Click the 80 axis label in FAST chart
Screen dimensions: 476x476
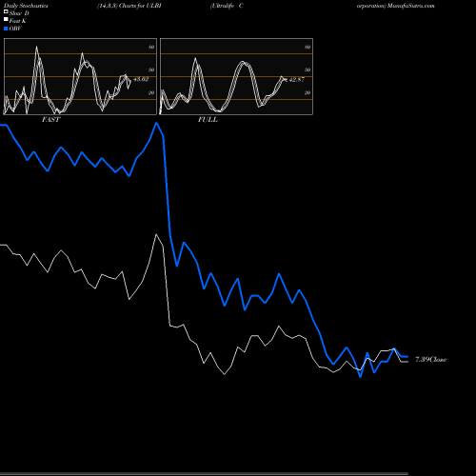click(x=151, y=47)
